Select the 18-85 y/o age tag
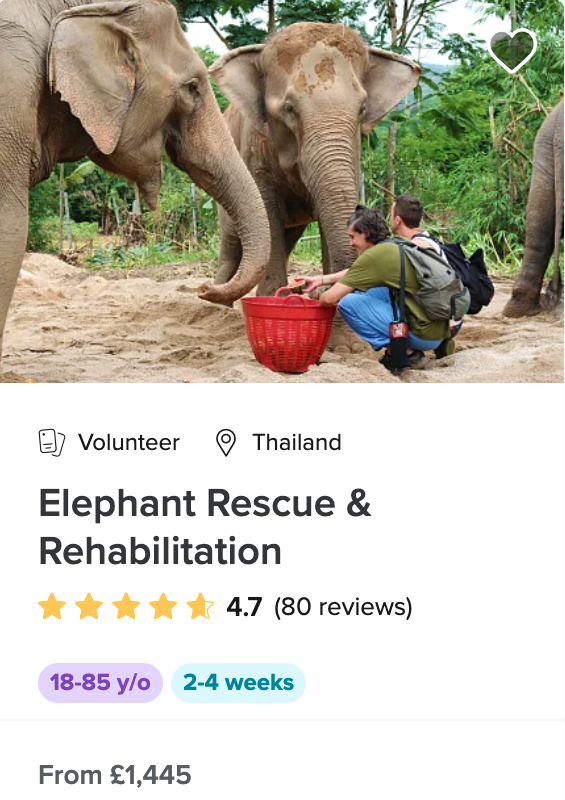Viewport: 565px width, 800px height. (101, 683)
